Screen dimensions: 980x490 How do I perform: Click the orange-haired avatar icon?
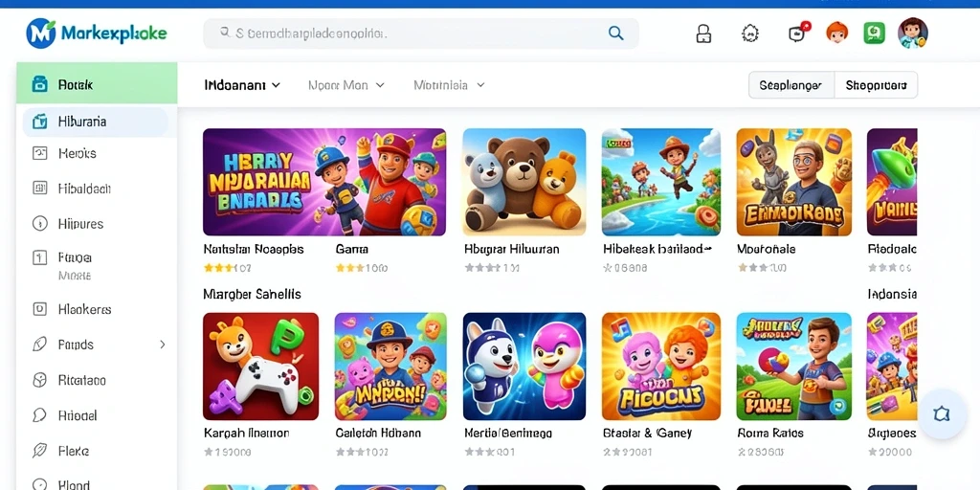pyautogui.click(x=836, y=33)
